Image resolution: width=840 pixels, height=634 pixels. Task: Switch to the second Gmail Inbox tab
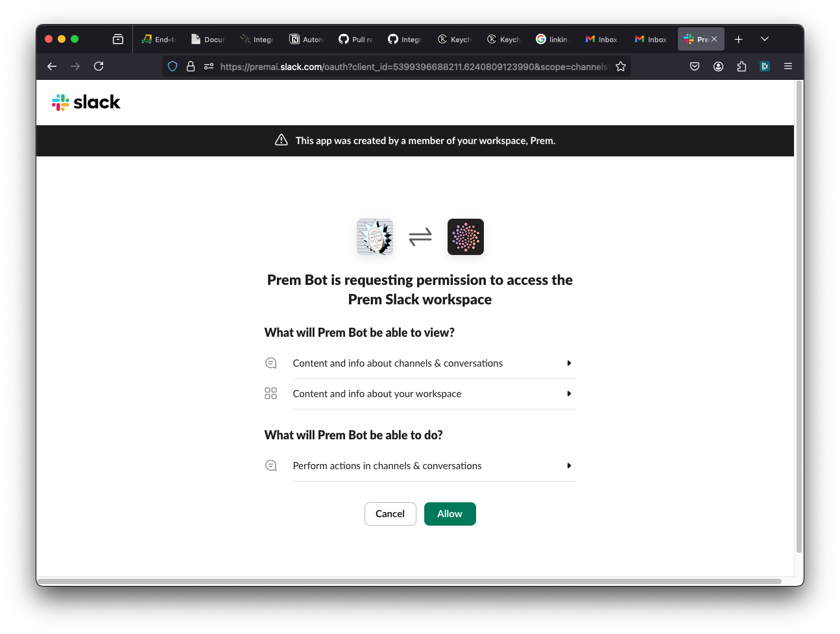coord(653,39)
